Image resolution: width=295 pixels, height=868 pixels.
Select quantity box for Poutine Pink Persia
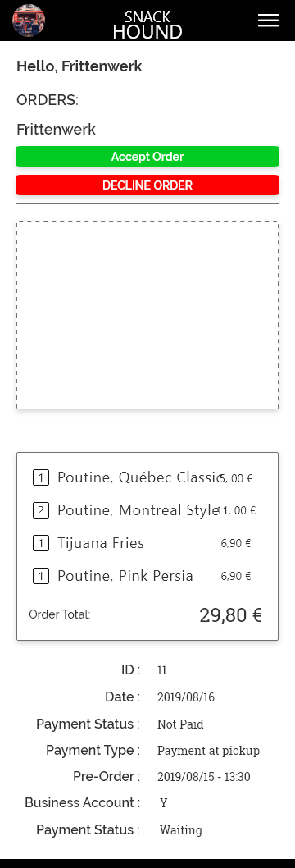coord(41,576)
